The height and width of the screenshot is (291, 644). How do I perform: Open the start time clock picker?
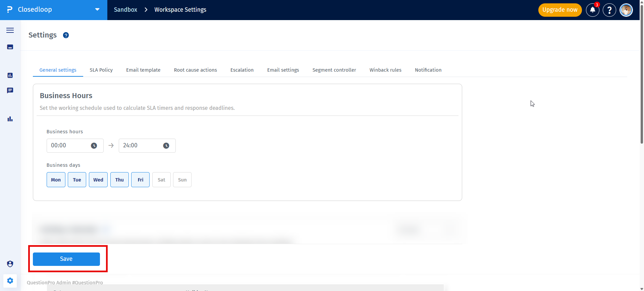click(x=94, y=146)
